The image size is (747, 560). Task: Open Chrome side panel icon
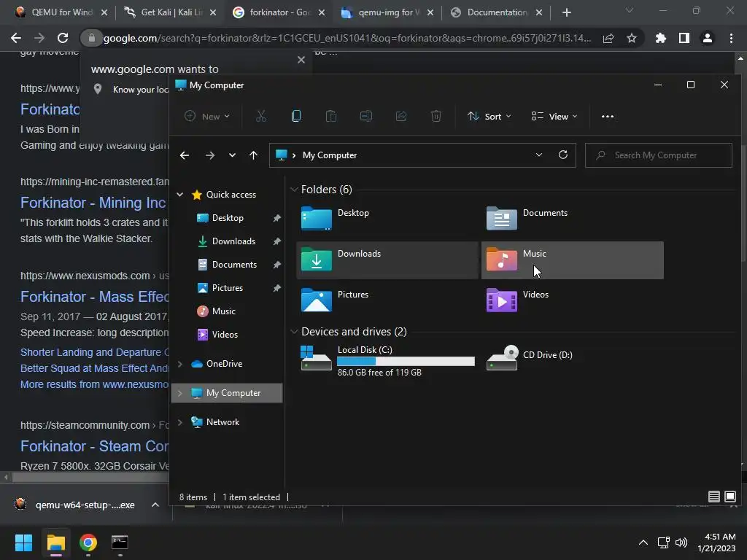(x=684, y=38)
